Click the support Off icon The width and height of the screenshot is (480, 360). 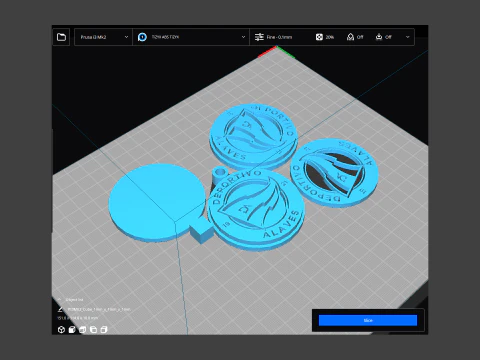(350, 37)
